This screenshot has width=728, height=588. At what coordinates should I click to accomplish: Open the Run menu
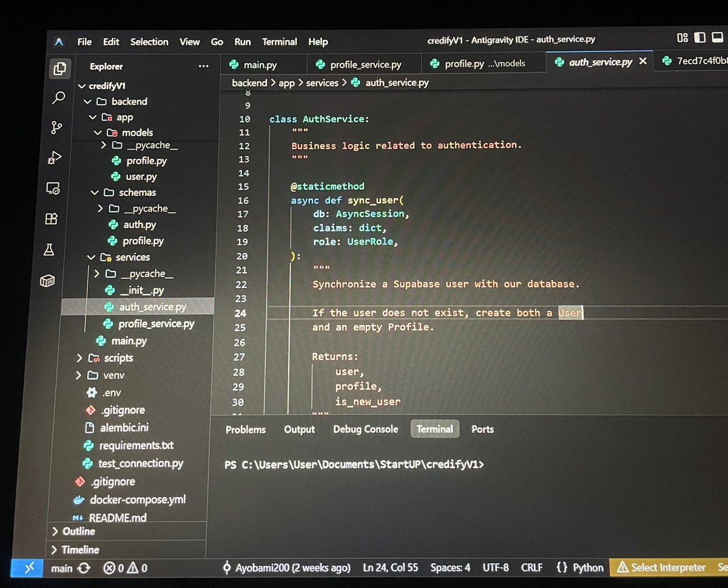coord(243,42)
